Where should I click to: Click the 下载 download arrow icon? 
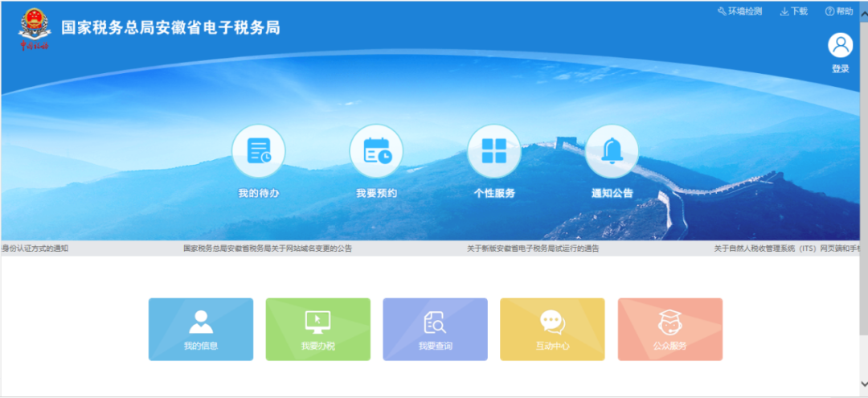click(x=784, y=11)
